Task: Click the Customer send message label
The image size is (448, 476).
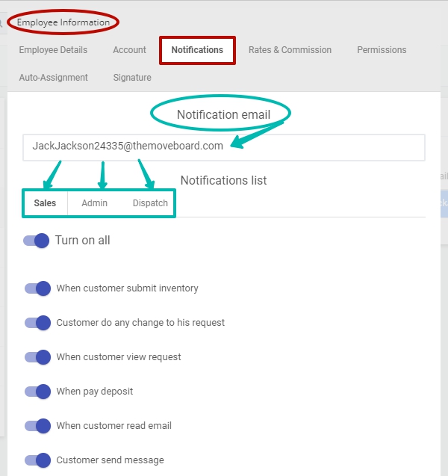Action: coord(110,460)
